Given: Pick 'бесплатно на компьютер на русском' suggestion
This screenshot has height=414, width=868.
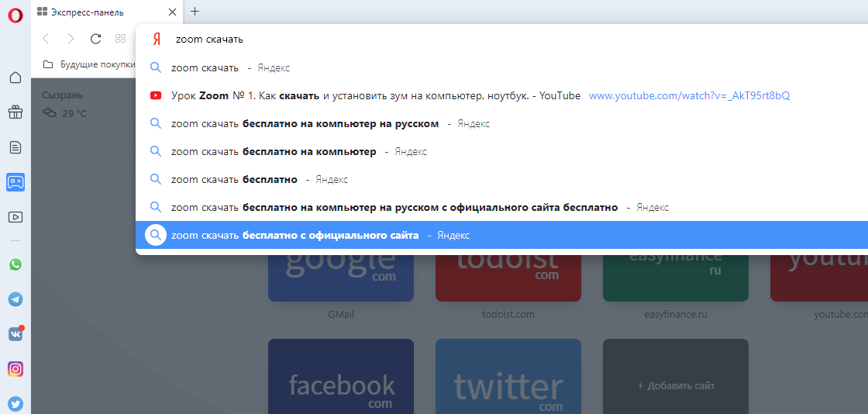Looking at the screenshot, I should pyautogui.click(x=501, y=124).
